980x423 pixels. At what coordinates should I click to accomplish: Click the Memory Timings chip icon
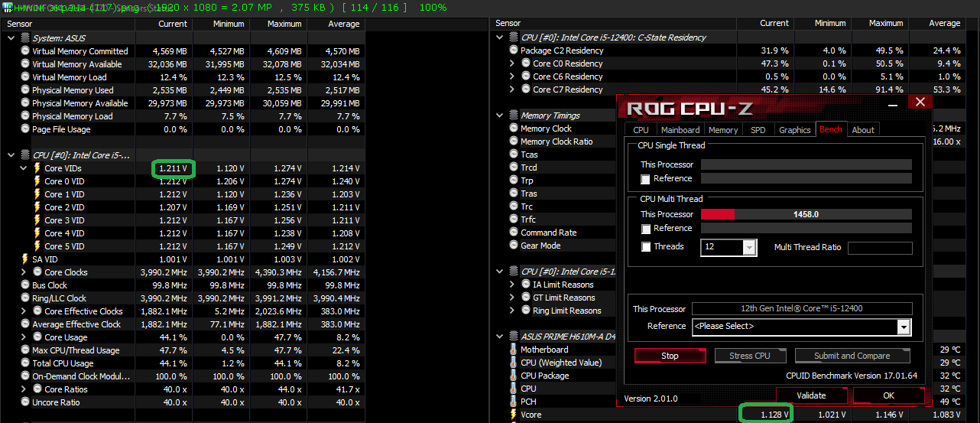tap(514, 116)
